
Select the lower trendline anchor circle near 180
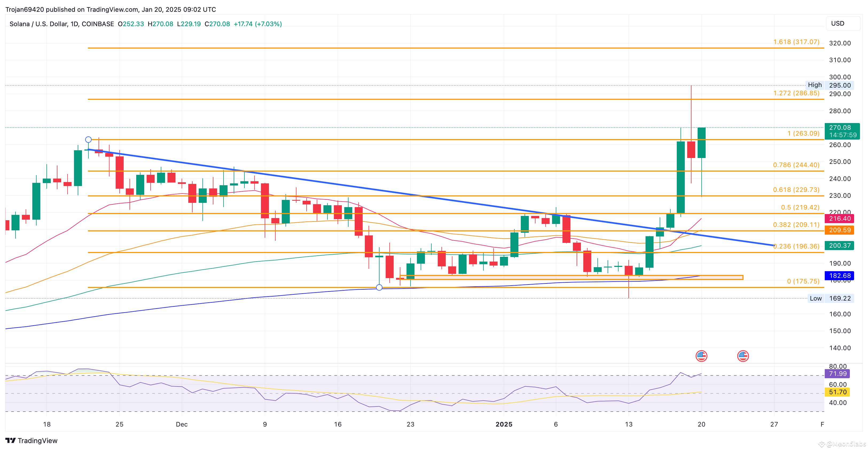click(380, 287)
